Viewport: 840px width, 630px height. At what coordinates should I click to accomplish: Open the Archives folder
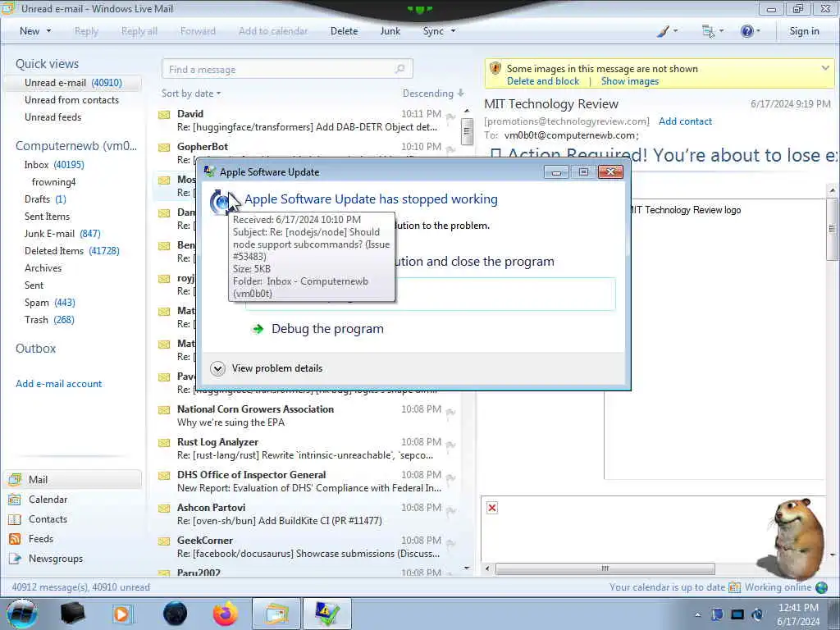[43, 268]
